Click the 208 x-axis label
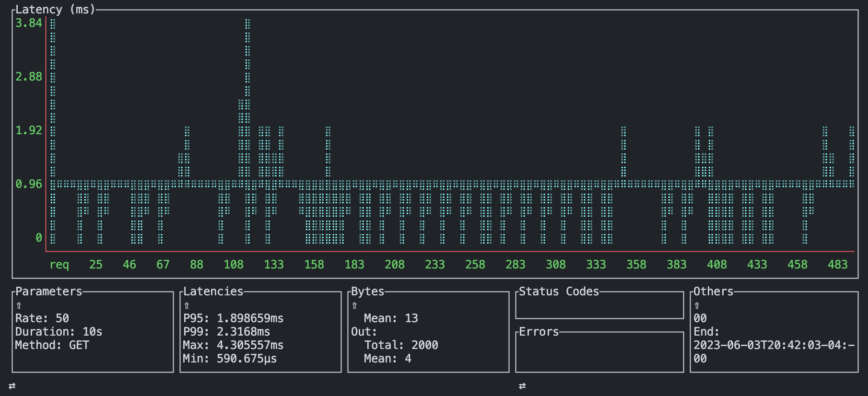 tap(395, 265)
